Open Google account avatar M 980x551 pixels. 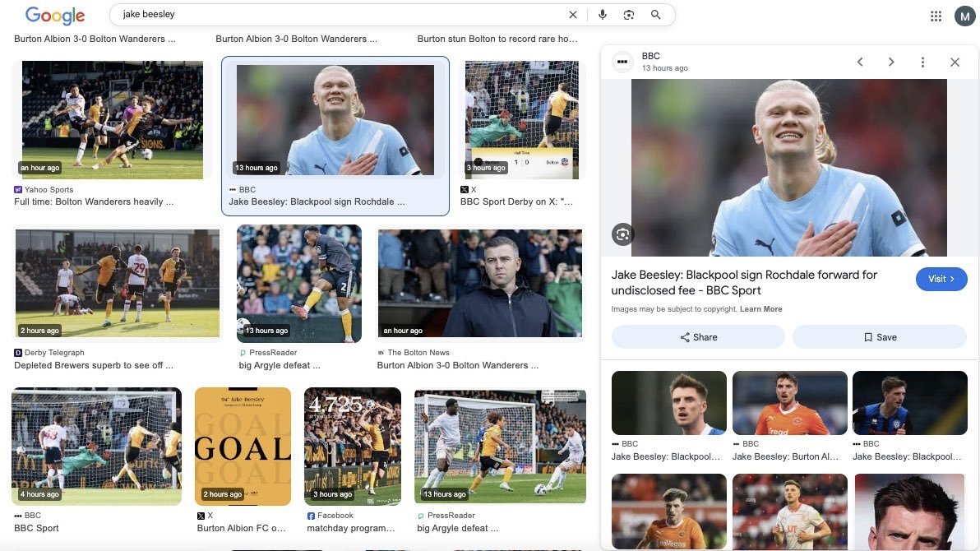pyautogui.click(x=965, y=16)
